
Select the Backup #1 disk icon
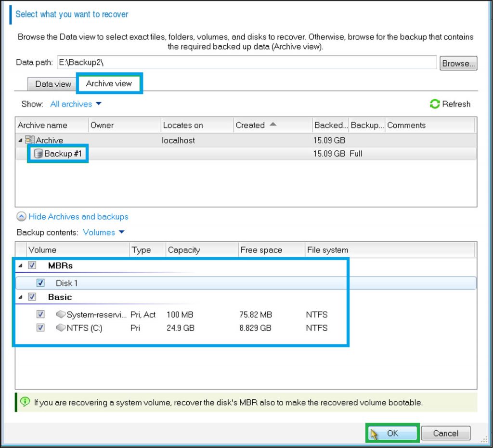point(38,154)
